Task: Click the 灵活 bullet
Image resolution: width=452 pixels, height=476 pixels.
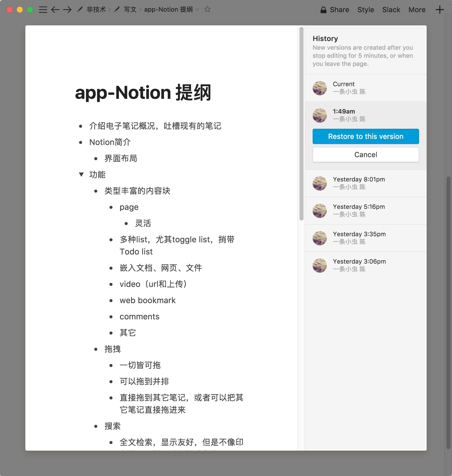Action: pos(143,223)
